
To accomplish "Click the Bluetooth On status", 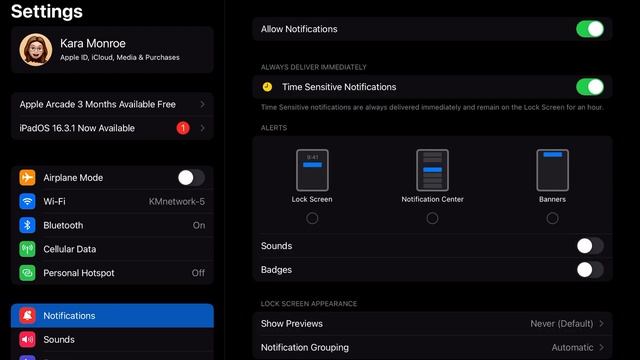I will point(199,225).
